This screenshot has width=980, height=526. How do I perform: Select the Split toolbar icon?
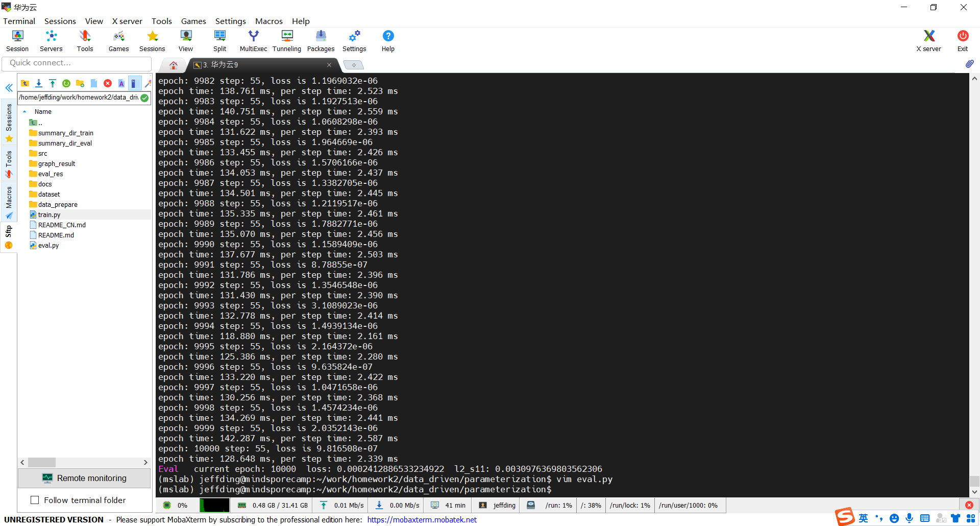point(220,41)
